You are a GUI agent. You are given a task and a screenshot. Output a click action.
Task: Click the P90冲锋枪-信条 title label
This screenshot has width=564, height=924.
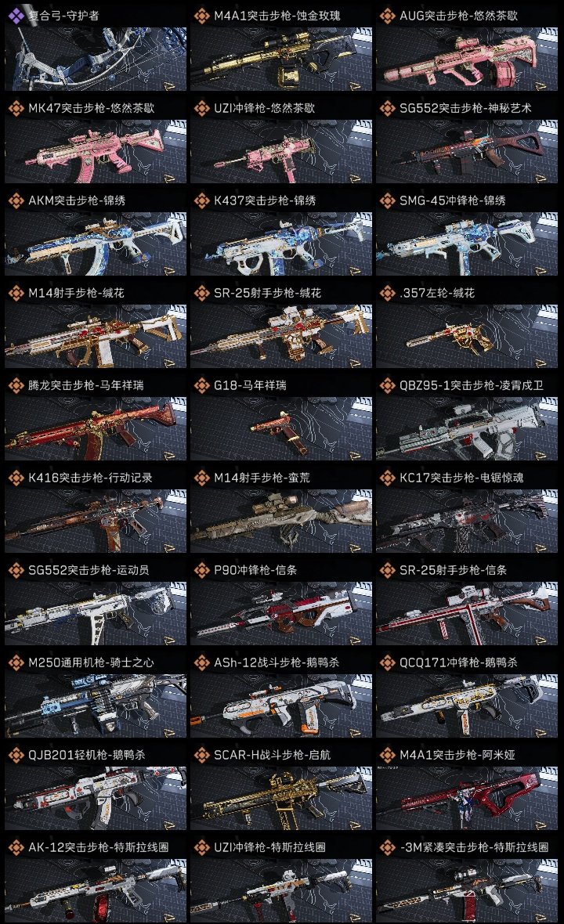pyautogui.click(x=255, y=570)
